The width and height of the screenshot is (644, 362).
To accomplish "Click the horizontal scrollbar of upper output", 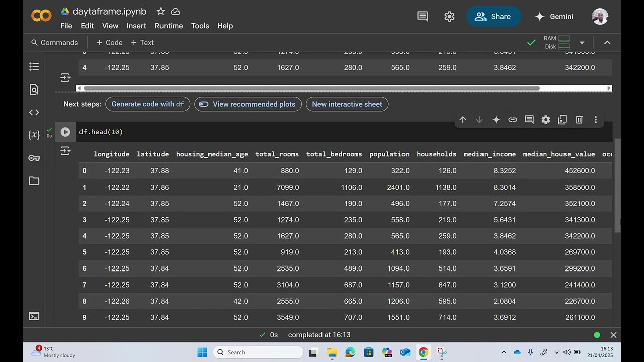I will coord(311,88).
